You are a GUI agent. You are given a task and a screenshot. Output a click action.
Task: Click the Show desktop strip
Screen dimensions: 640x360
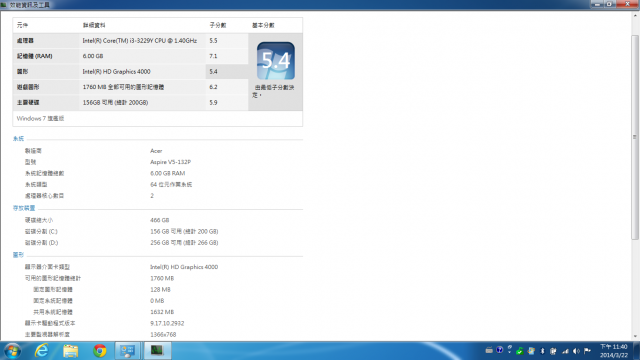[x=636, y=351]
